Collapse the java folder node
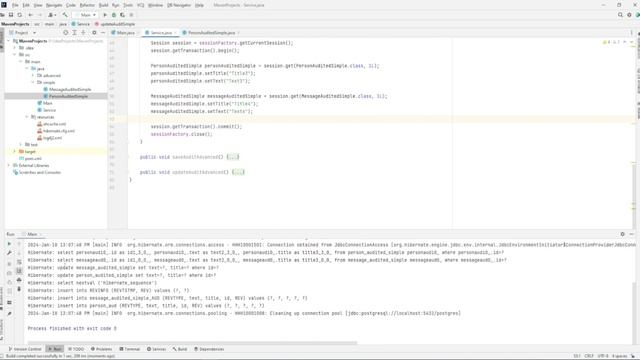This screenshot has width=640, height=360. pyautogui.click(x=27, y=69)
